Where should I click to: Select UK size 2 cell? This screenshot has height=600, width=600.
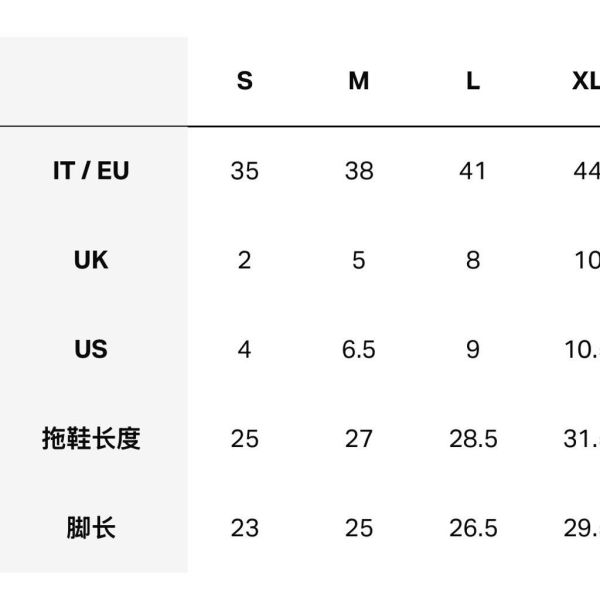click(x=245, y=260)
